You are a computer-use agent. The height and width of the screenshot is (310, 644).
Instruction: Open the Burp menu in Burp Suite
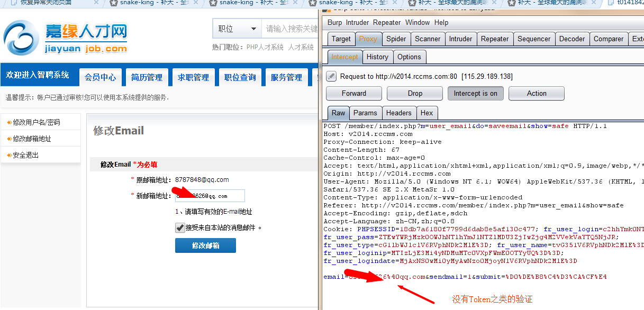tap(334, 23)
